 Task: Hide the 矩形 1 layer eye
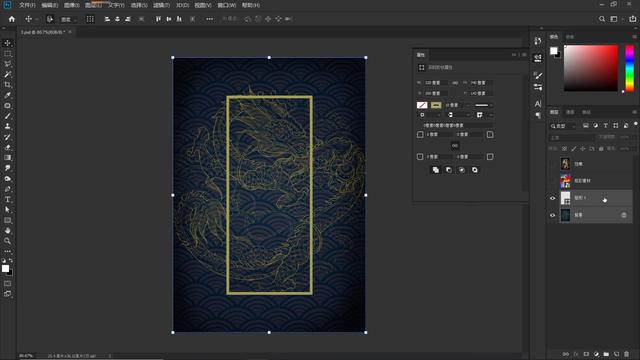pos(552,198)
